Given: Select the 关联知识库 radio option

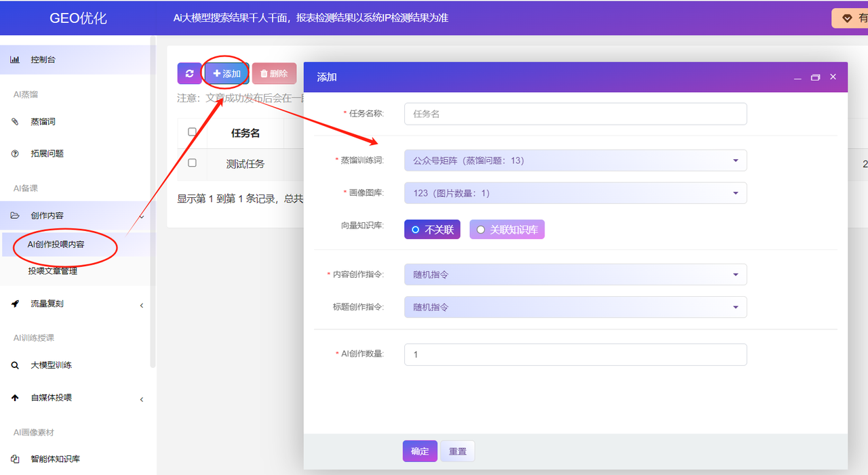Looking at the screenshot, I should coord(507,230).
